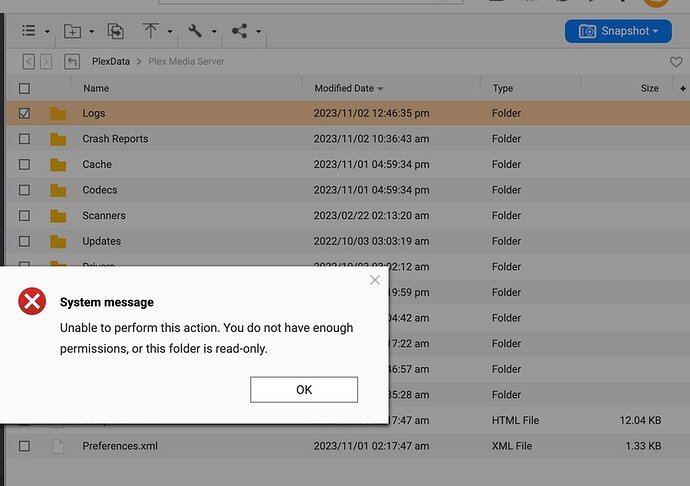The width and height of the screenshot is (690, 486).
Task: Click the copy files icon
Action: tap(116, 31)
